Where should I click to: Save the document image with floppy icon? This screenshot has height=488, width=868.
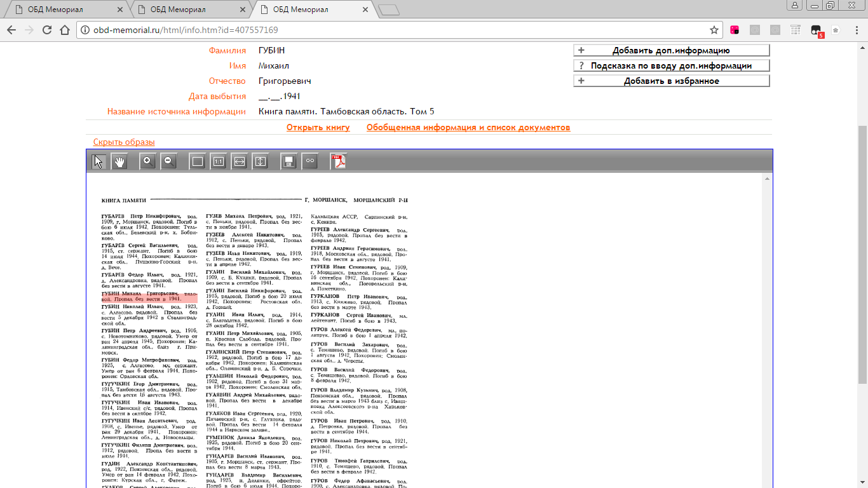(x=288, y=161)
